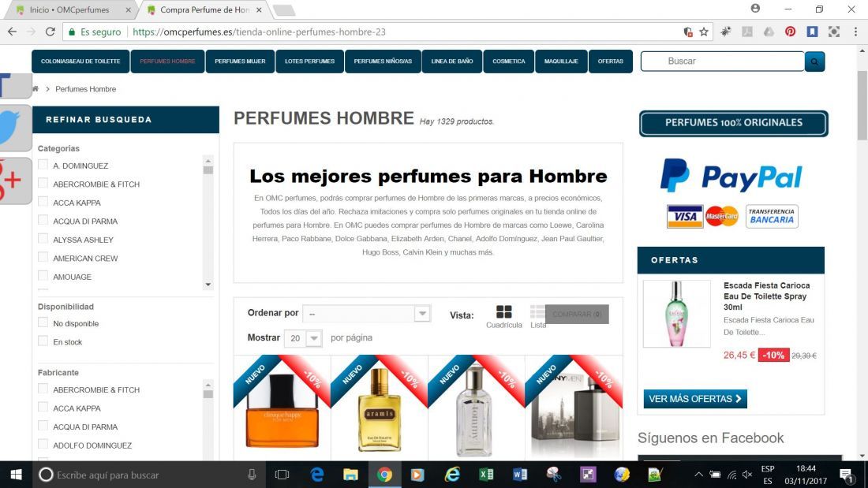The height and width of the screenshot is (488, 868).
Task: Click the Buscar search field
Action: (722, 61)
